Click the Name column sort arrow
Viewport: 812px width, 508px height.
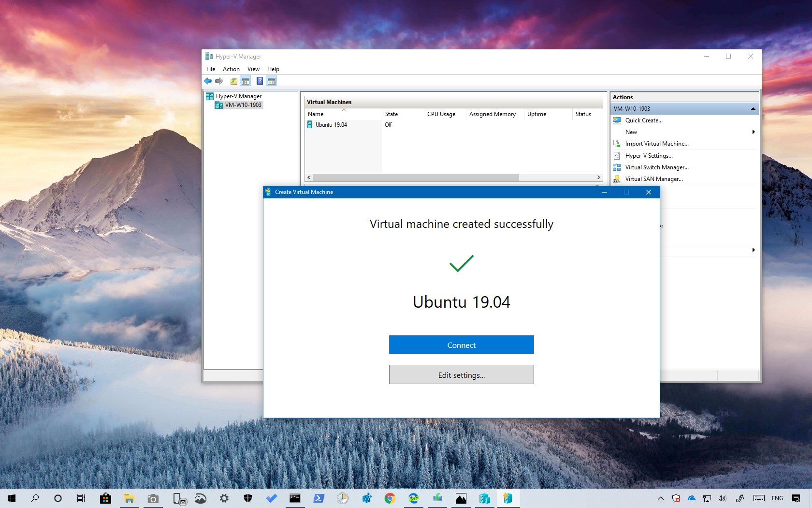pos(344,110)
